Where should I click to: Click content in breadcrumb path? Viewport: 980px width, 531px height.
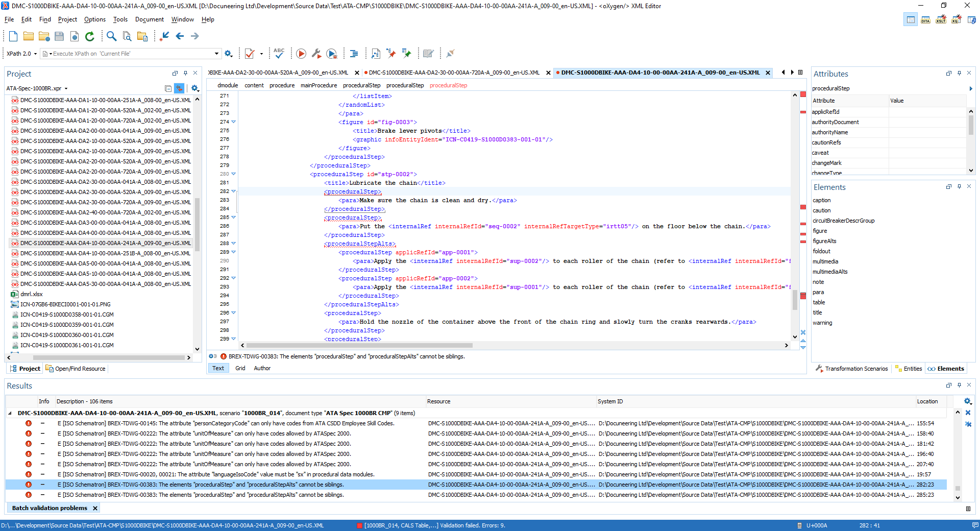254,85
